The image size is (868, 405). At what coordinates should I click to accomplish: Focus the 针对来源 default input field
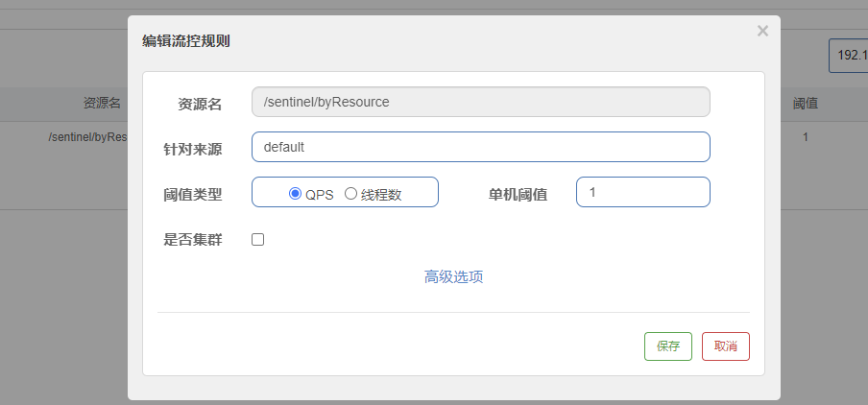pos(480,147)
